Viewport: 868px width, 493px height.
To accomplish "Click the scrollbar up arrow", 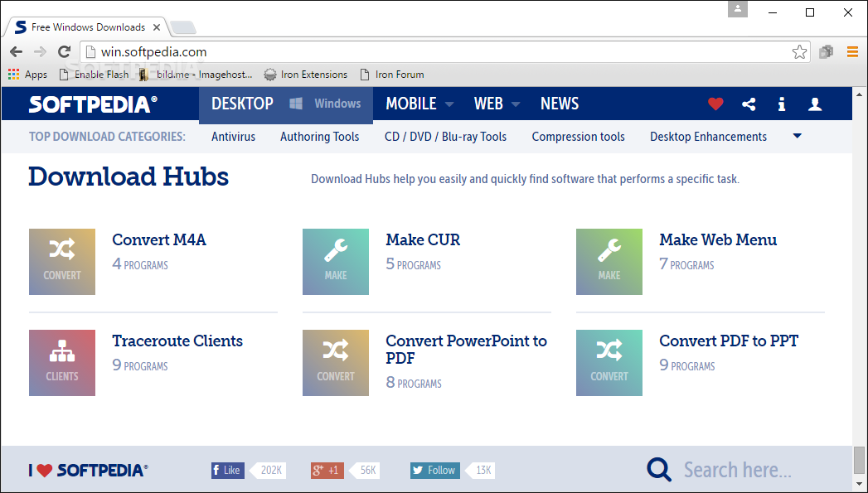I will [859, 93].
